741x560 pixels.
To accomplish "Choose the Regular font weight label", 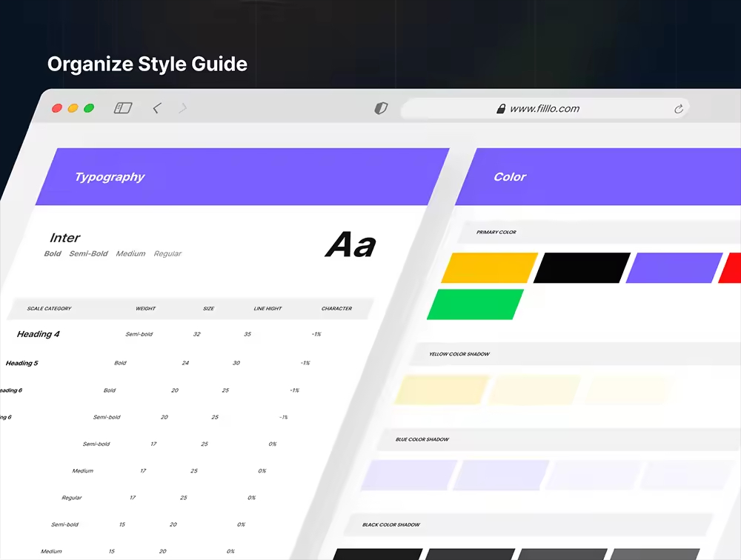I will click(x=167, y=253).
